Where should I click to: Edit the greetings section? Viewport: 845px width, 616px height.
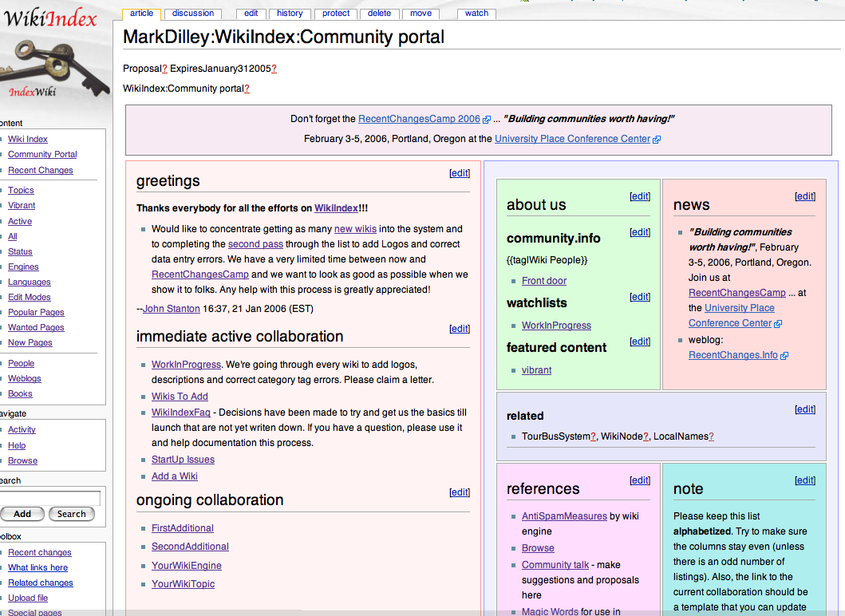tap(460, 173)
